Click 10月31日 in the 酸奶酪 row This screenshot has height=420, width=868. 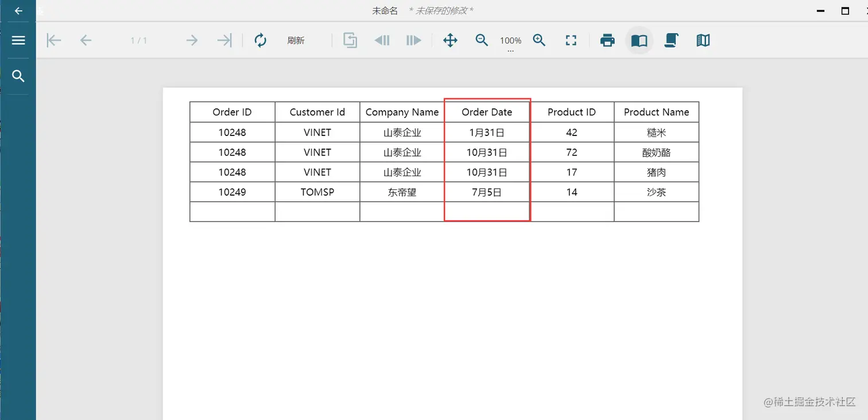487,152
